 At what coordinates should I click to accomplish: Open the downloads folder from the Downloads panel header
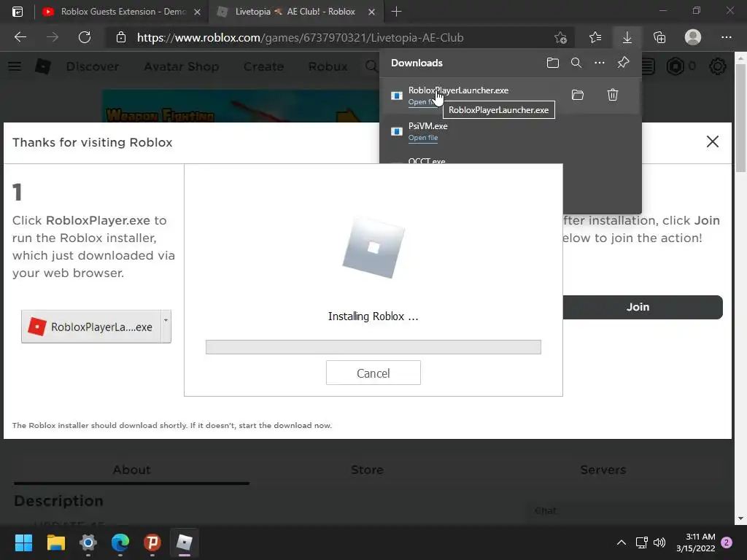pyautogui.click(x=553, y=63)
